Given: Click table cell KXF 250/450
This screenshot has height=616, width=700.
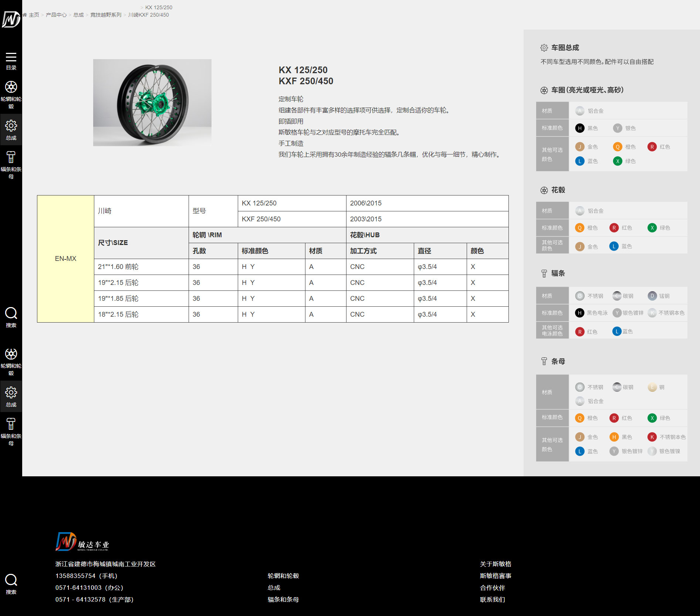Looking at the screenshot, I should click(x=292, y=219).
